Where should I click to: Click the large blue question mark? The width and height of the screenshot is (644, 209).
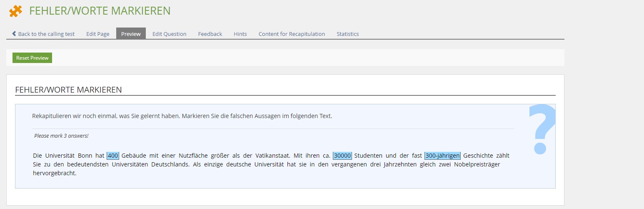542,129
